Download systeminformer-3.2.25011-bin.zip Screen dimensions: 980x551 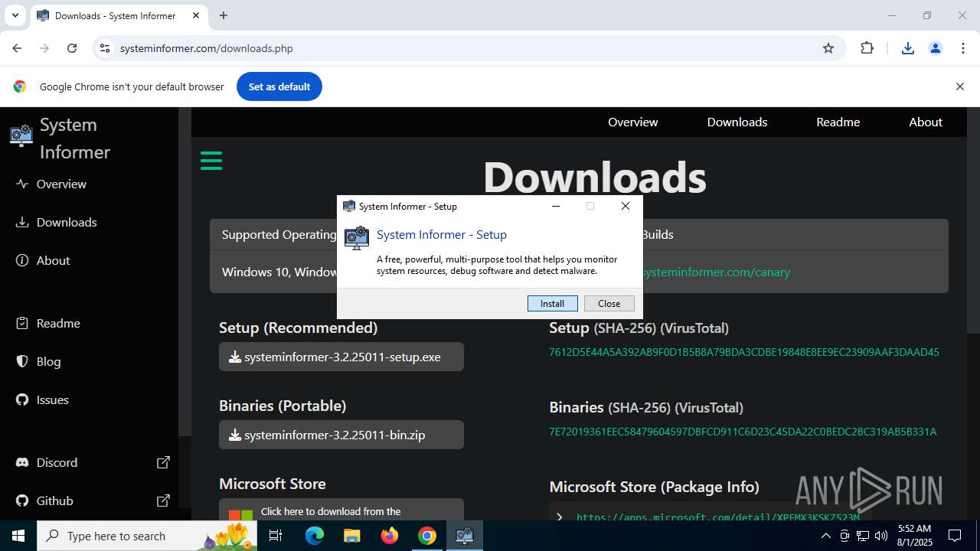pos(341,435)
